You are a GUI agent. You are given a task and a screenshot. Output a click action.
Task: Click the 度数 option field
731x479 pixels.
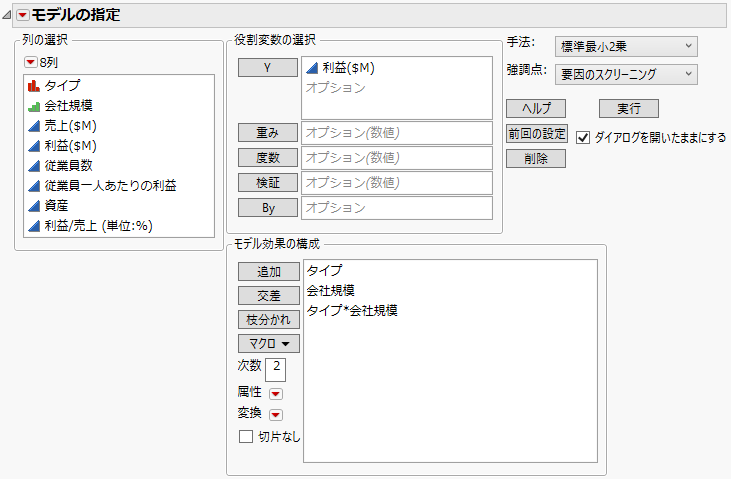coord(397,158)
